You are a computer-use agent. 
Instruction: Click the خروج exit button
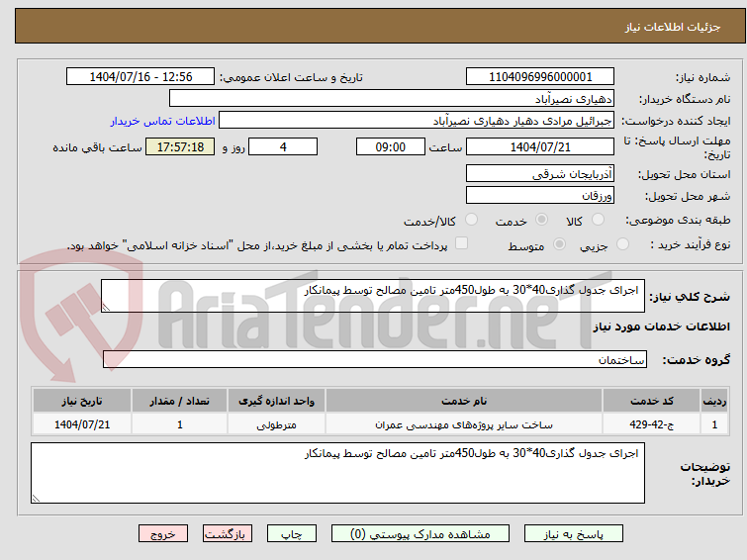point(163,534)
